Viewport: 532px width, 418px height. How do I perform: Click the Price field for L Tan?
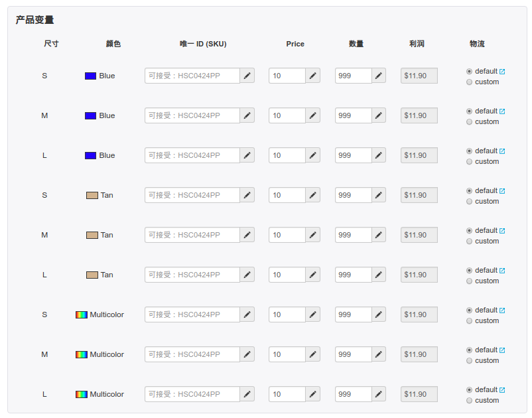(287, 275)
